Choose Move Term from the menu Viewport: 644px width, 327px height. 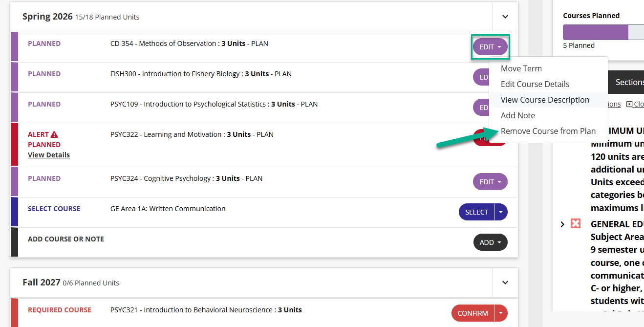521,68
